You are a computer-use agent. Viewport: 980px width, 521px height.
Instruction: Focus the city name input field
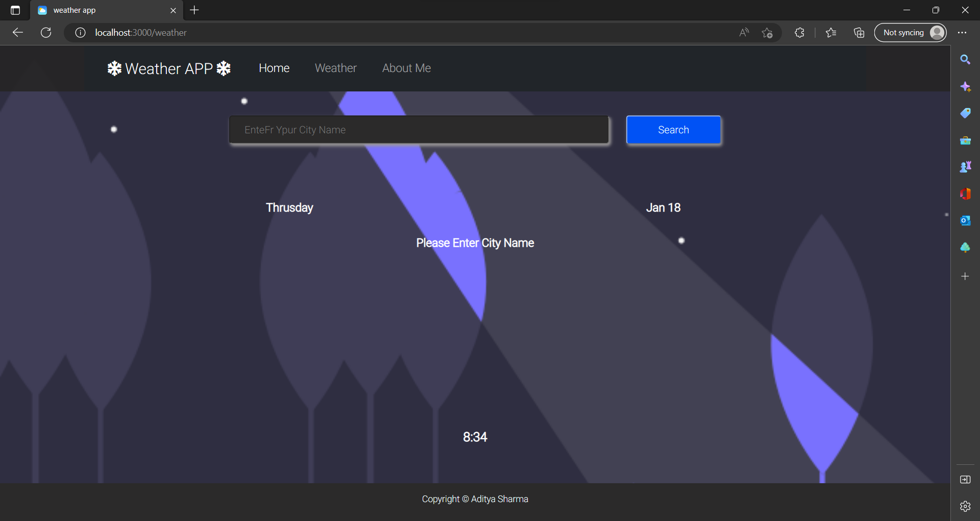click(x=419, y=130)
